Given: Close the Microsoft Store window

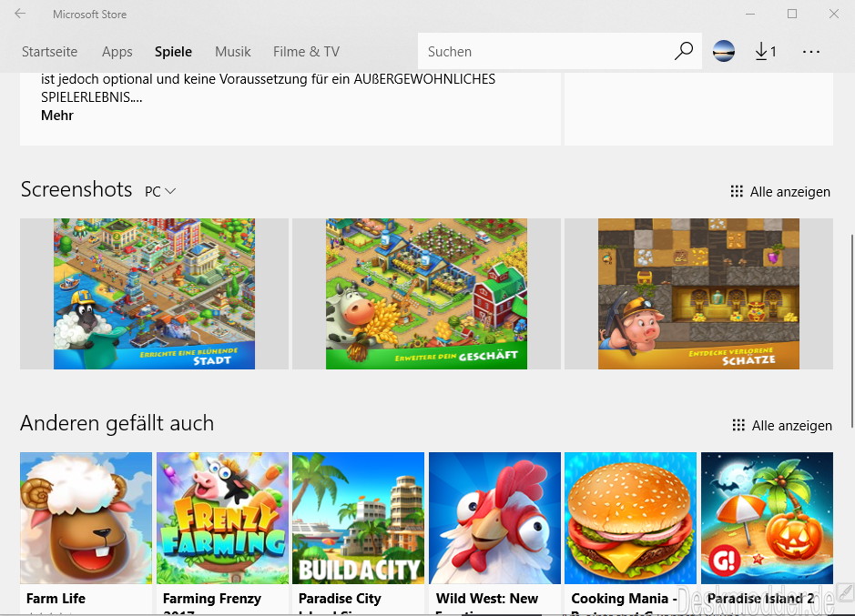Looking at the screenshot, I should click(x=834, y=14).
